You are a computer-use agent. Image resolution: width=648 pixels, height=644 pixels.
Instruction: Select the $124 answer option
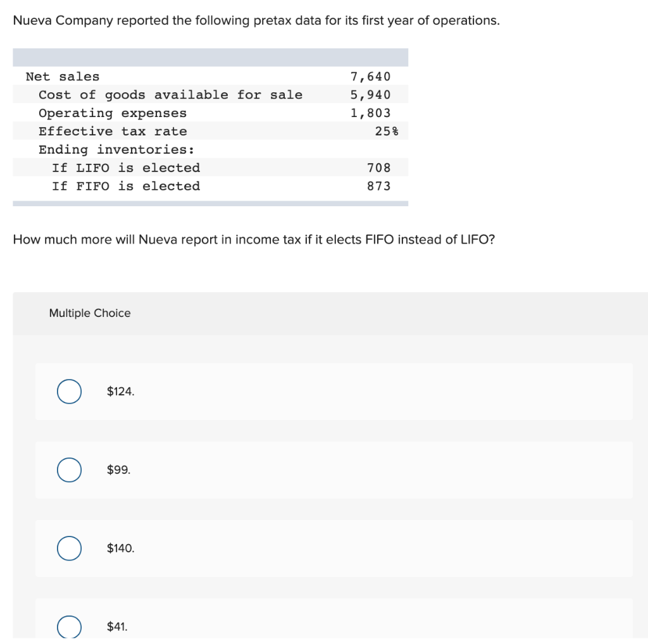pyautogui.click(x=70, y=391)
